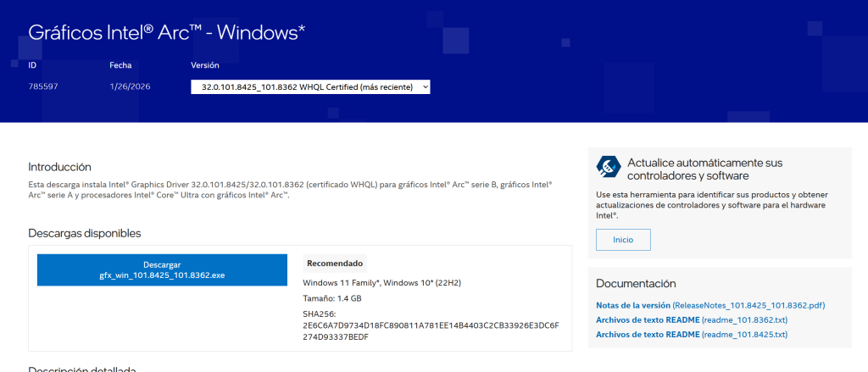The height and width of the screenshot is (372, 868).
Task: Open the readme_101.8425.txt README link
Action: (692, 335)
